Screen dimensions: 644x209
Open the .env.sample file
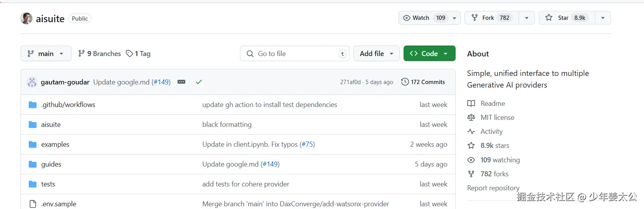(59, 204)
